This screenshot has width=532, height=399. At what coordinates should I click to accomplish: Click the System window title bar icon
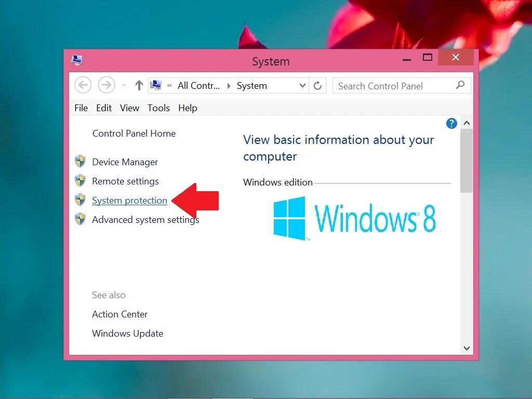[77, 60]
